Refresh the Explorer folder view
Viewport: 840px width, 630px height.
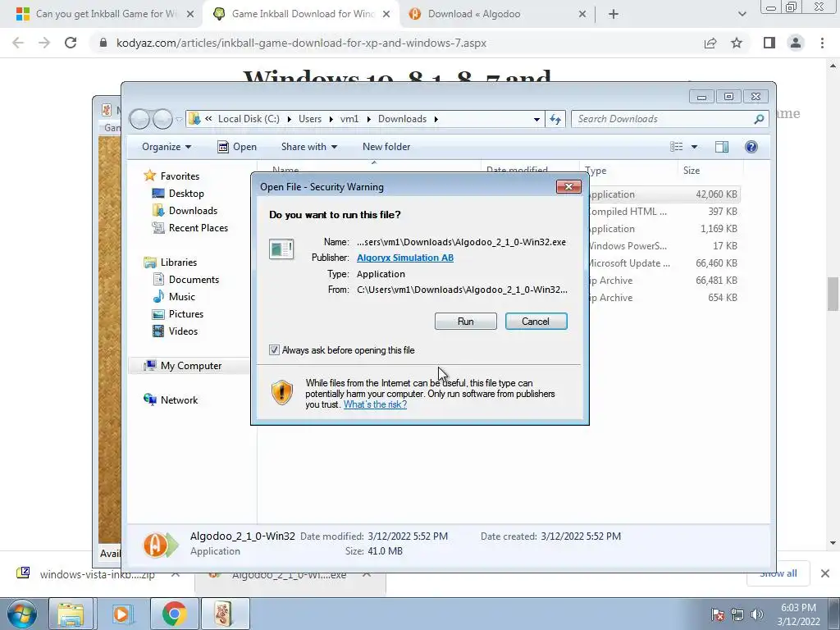(555, 119)
